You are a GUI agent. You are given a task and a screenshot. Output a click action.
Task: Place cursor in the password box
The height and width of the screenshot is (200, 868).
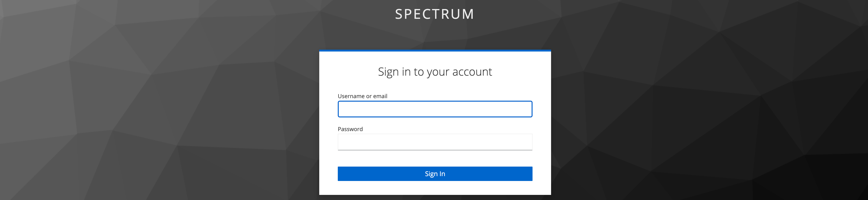pyautogui.click(x=435, y=142)
